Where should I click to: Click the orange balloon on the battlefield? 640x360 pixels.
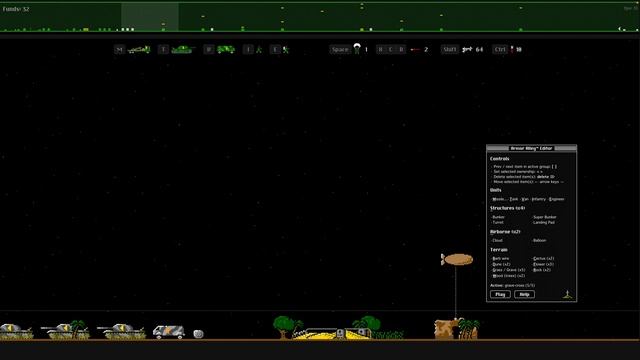[457, 259]
